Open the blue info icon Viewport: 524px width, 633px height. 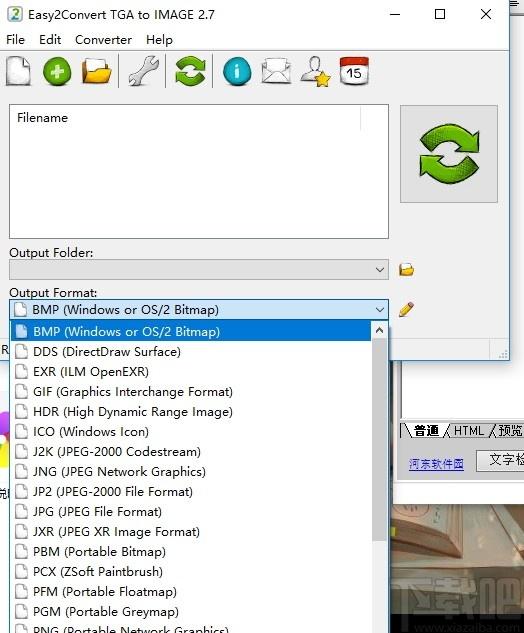[x=237, y=71]
